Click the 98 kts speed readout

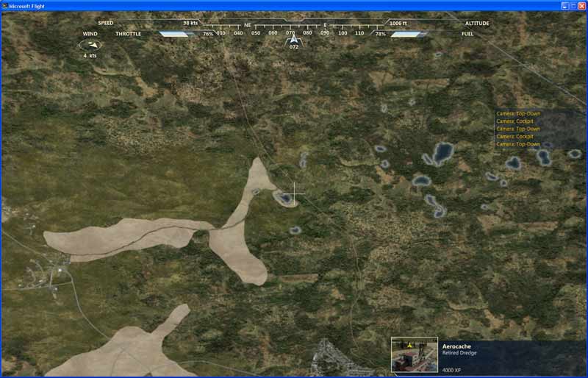(x=190, y=23)
